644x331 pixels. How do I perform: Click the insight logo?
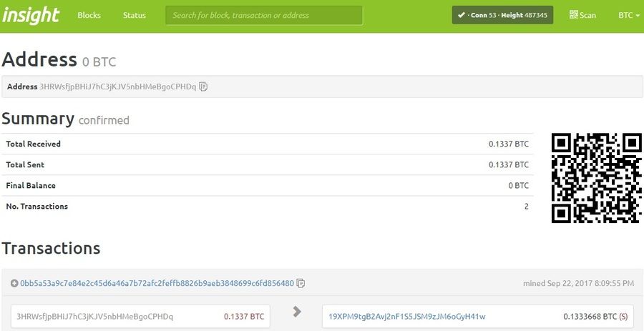click(x=31, y=15)
